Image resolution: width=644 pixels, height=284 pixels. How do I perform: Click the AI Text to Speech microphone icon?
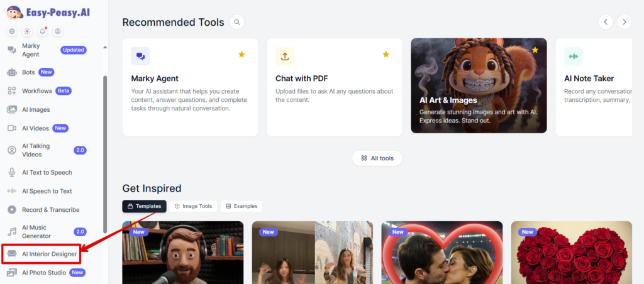[x=12, y=172]
